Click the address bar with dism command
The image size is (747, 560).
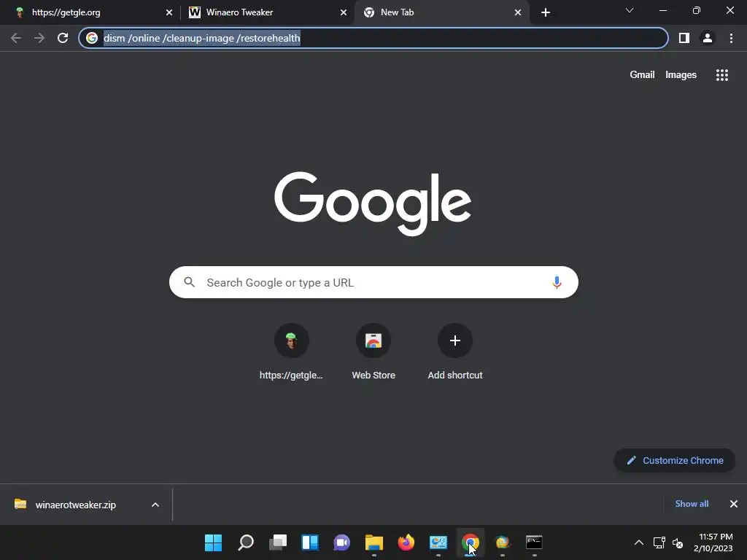[x=373, y=38]
